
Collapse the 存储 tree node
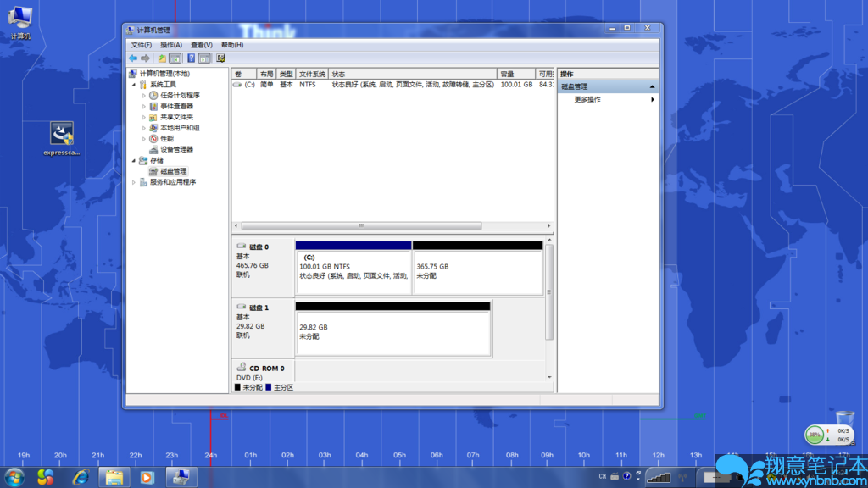tap(133, 160)
